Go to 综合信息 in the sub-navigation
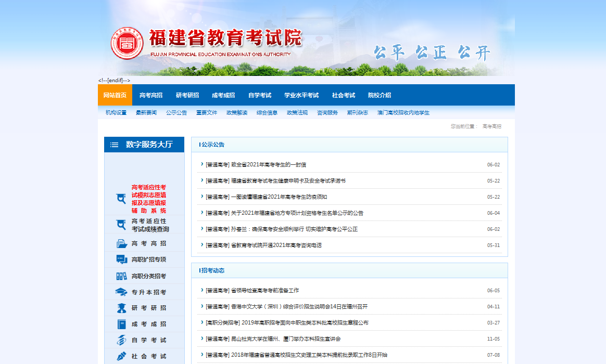 click(x=267, y=113)
